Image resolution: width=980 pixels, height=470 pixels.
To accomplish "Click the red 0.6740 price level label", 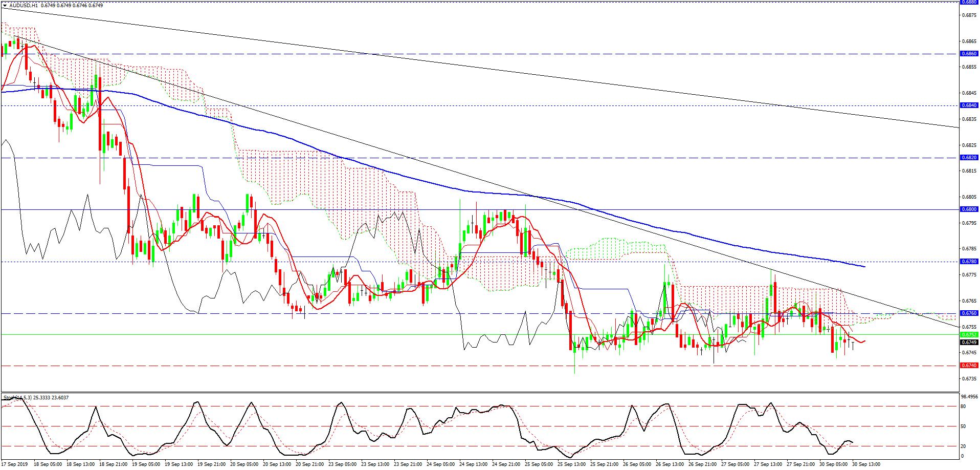I will click(969, 366).
